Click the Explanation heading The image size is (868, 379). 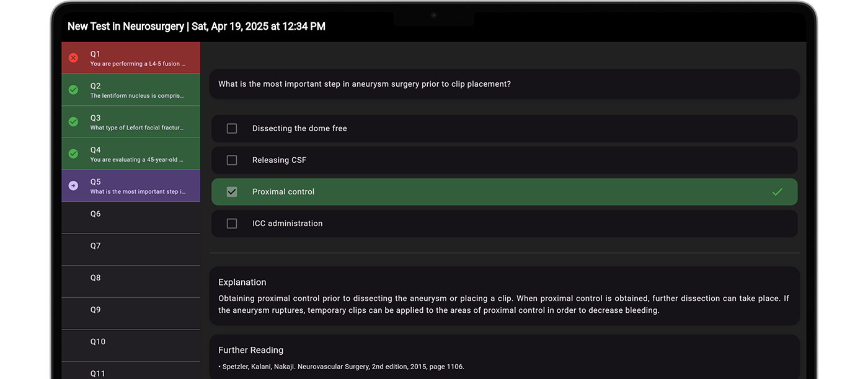tap(242, 282)
